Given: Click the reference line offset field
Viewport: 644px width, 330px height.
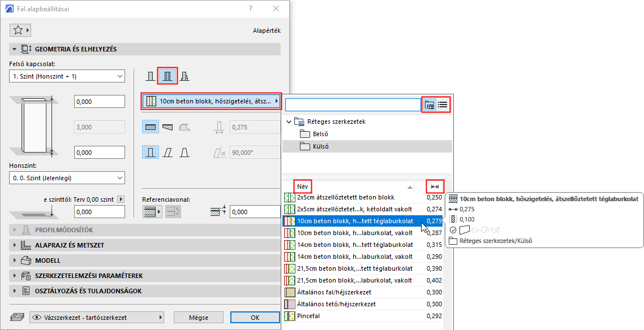Looking at the screenshot, I should click(x=255, y=212).
